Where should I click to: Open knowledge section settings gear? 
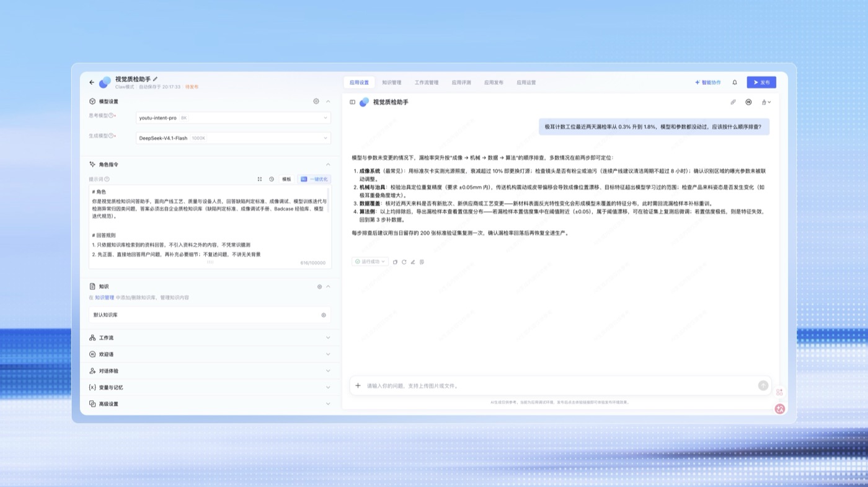[320, 287]
